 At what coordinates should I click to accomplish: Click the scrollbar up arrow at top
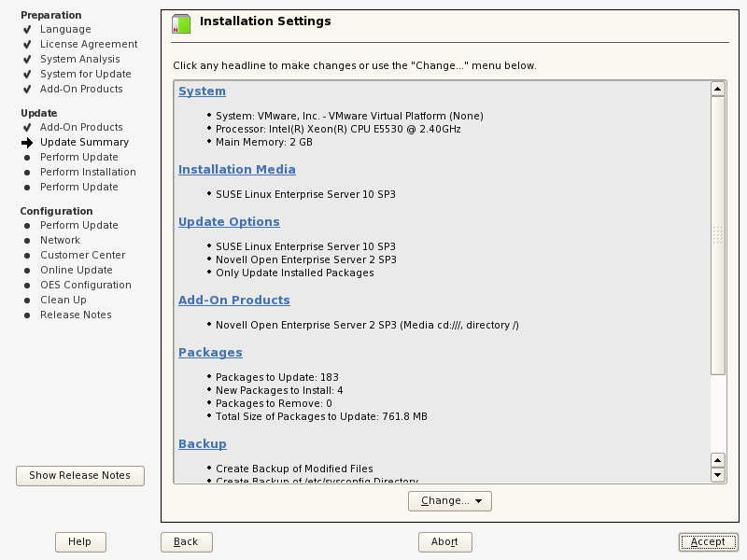click(718, 89)
